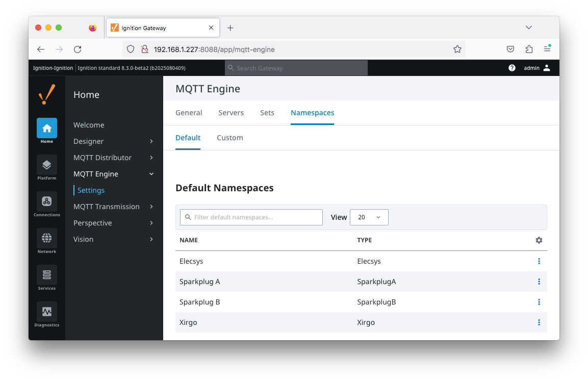Screen dimensions: 588x381
Task: Click the browser address bar URL
Action: click(x=214, y=49)
